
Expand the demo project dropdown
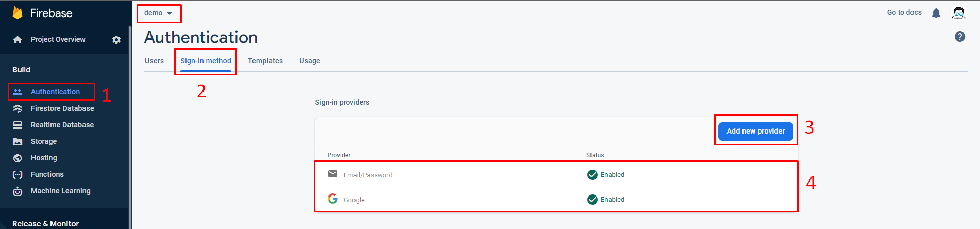(158, 13)
